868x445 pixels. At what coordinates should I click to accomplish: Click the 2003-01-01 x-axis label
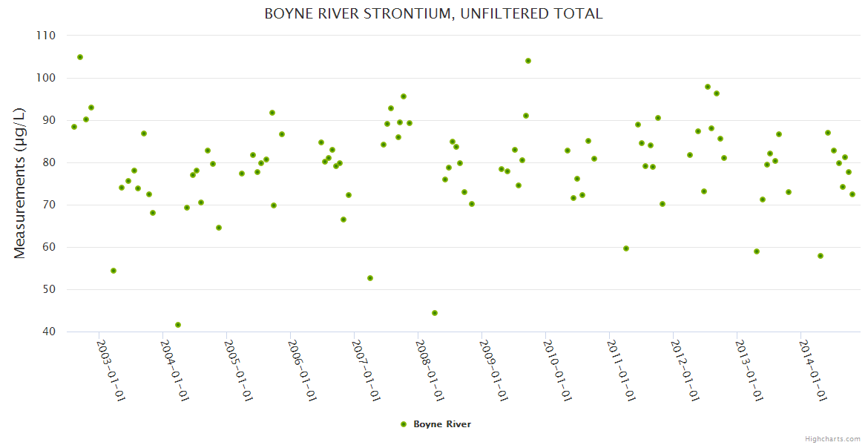[111, 370]
